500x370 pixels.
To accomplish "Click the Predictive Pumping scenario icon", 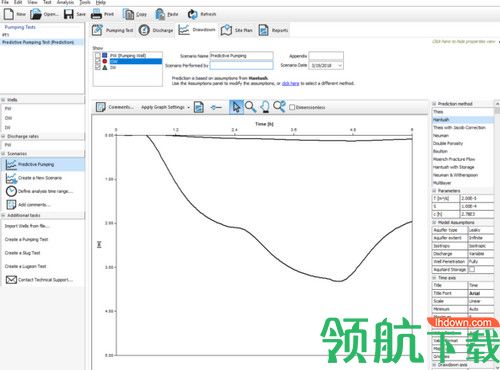I will tap(11, 164).
